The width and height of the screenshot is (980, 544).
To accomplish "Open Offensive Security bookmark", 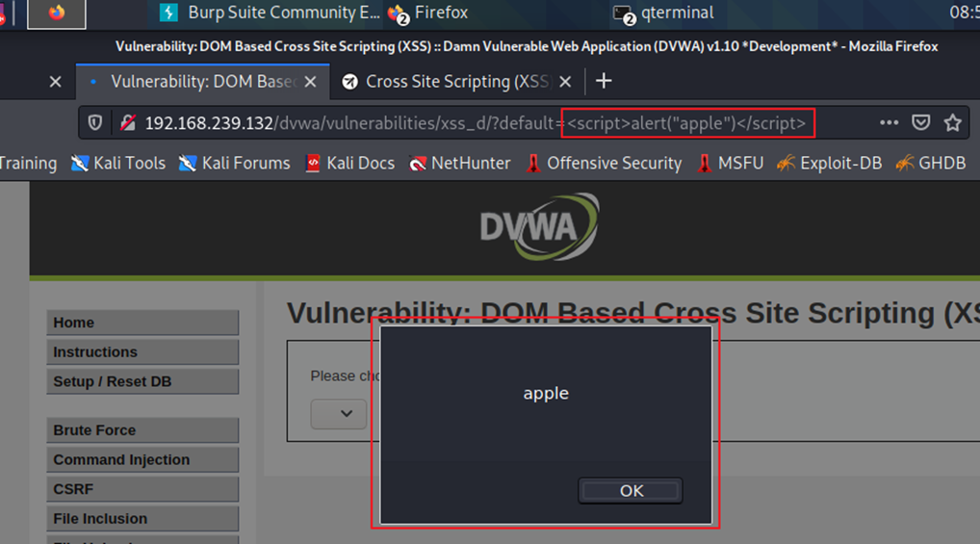I will (x=604, y=164).
